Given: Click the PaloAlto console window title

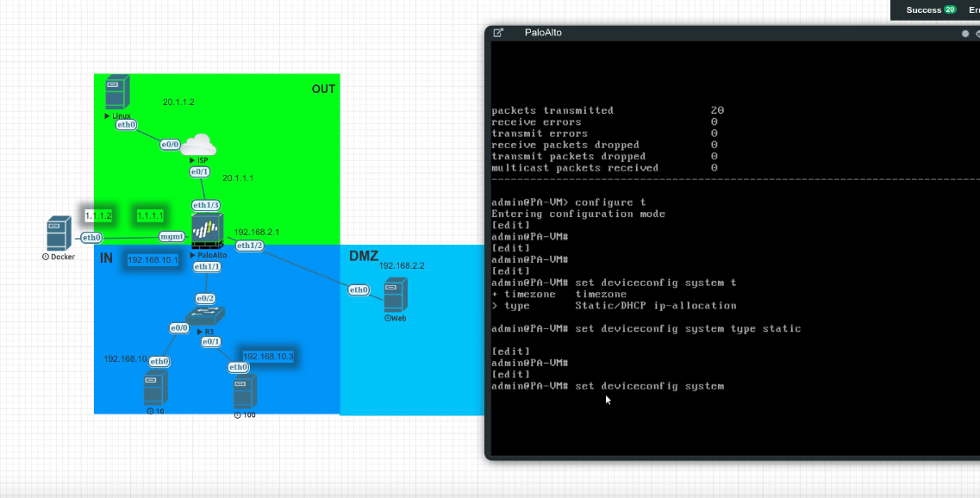Looking at the screenshot, I should pyautogui.click(x=543, y=33).
